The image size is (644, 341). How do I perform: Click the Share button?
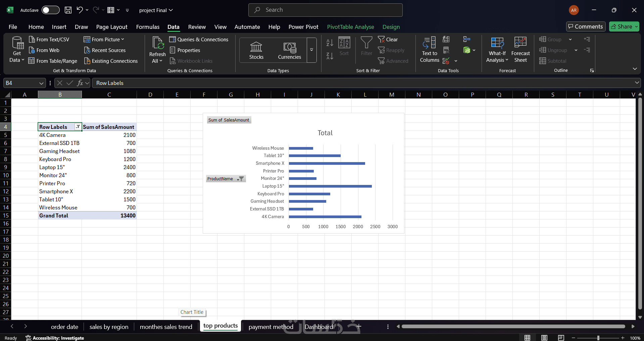(x=624, y=27)
